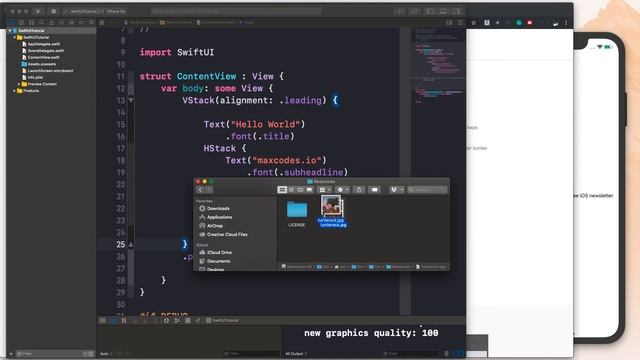Collapse the SwiftUITutorial folder group

(x=15, y=37)
